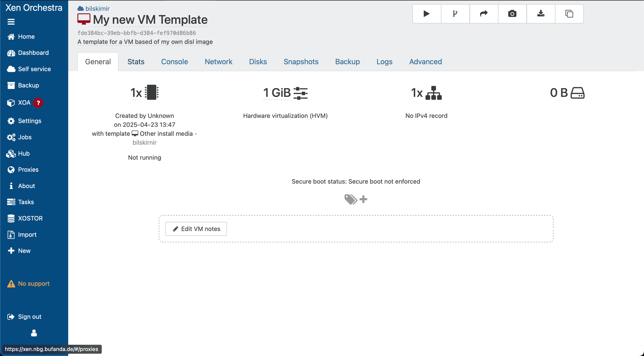The width and height of the screenshot is (644, 356).
Task: Click the share arrow icon to migrate VM
Action: click(484, 14)
